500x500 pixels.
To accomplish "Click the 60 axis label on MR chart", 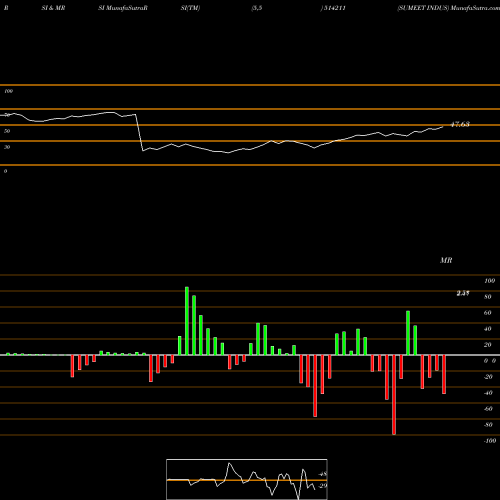I will tap(488, 313).
